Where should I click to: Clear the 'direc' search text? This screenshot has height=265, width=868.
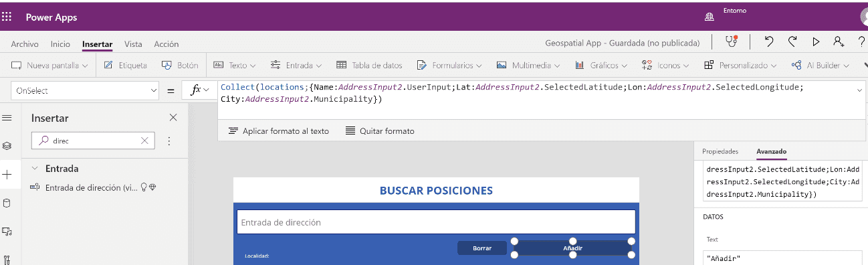pos(144,141)
